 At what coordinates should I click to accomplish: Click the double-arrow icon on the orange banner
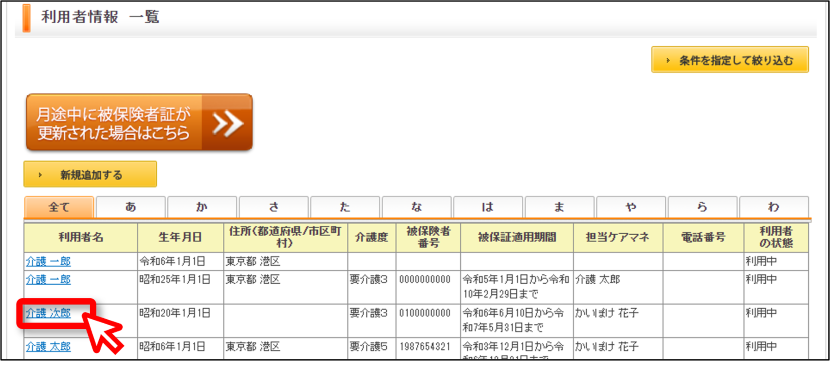click(228, 123)
